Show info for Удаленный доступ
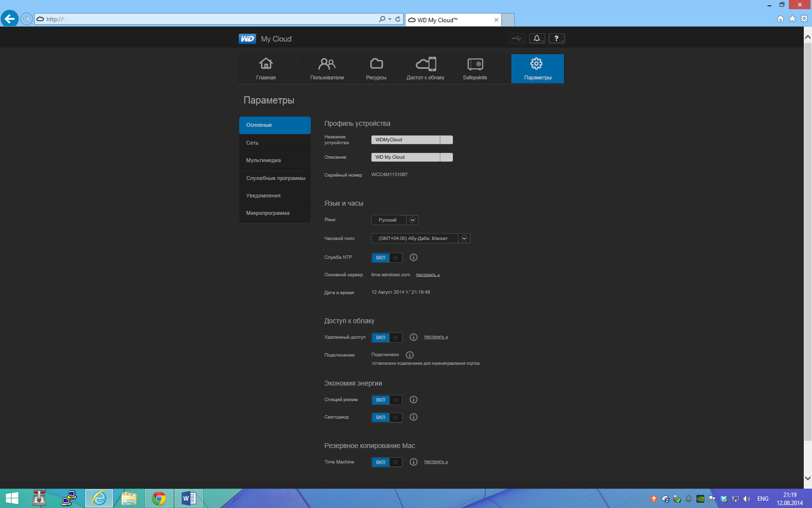 [414, 337]
